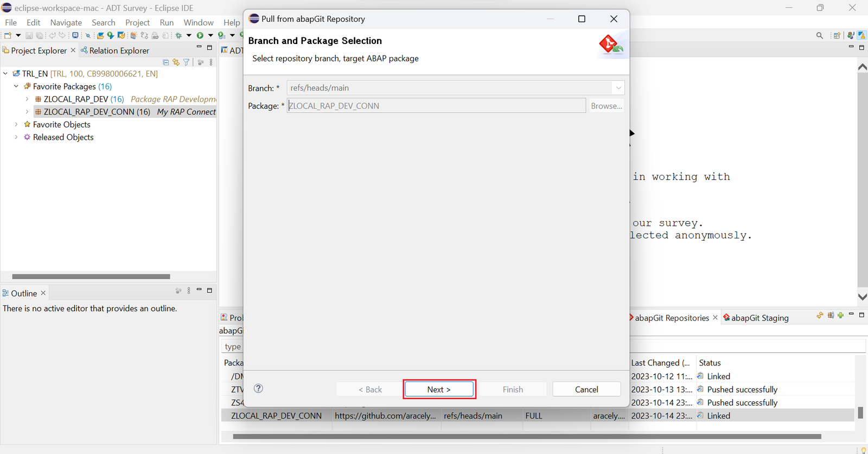Switch to the ABAP perspective icon
The width and height of the screenshot is (868, 454).
click(862, 35)
